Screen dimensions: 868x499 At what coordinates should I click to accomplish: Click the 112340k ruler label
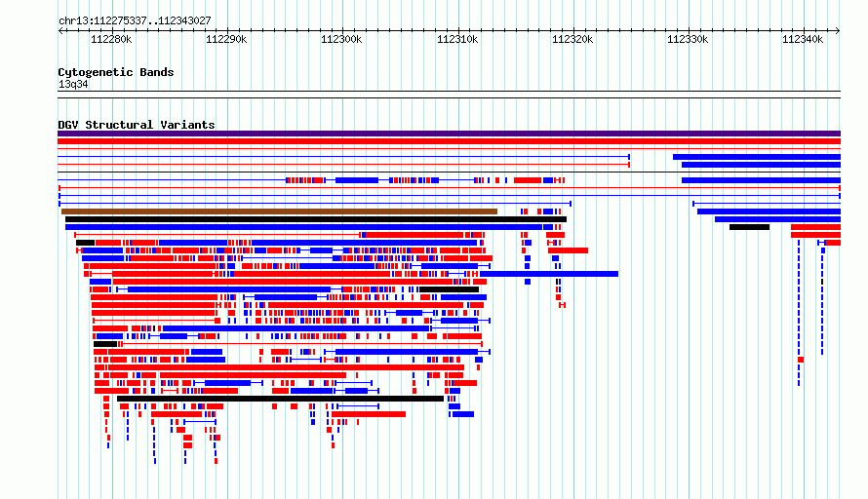point(803,39)
